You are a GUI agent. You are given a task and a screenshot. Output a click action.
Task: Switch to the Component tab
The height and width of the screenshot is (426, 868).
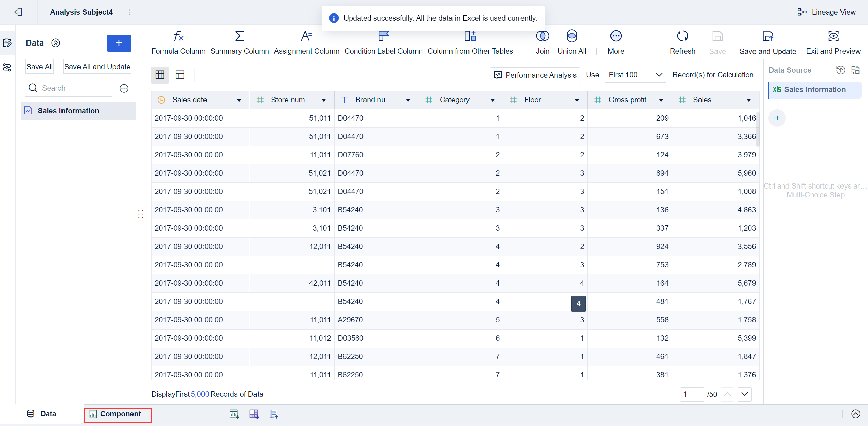click(x=118, y=414)
